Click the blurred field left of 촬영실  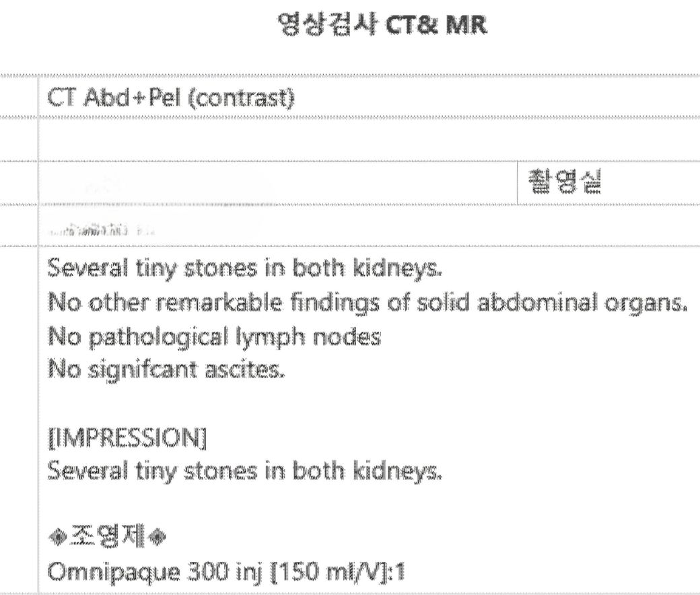click(x=162, y=184)
